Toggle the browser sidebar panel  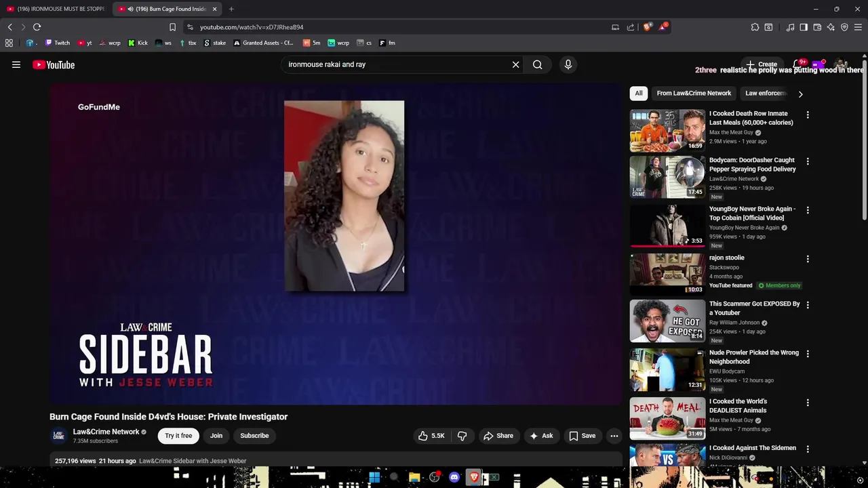tap(804, 27)
